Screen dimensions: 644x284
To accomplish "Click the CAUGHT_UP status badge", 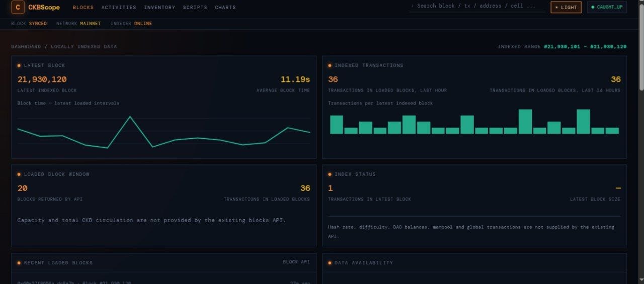I will point(607,7).
